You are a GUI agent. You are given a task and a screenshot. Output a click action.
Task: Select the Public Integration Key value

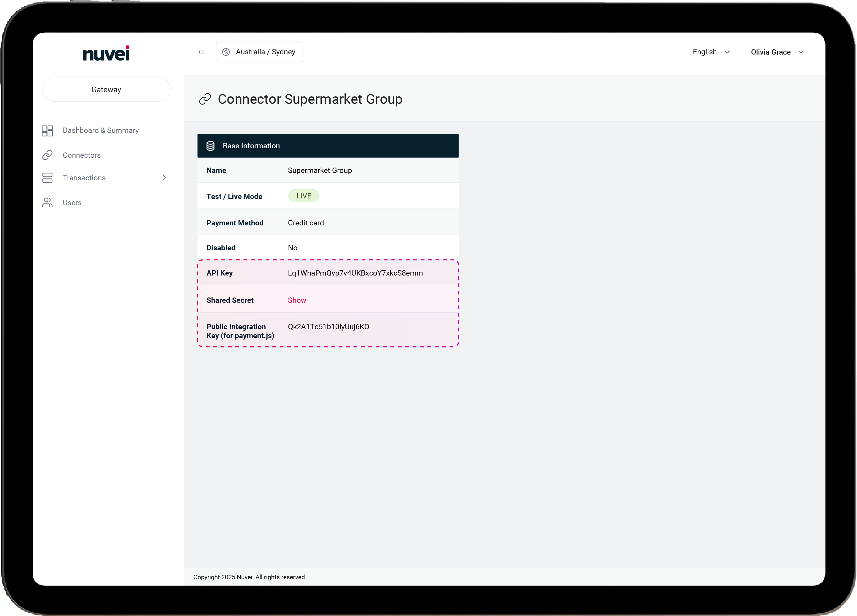(328, 327)
